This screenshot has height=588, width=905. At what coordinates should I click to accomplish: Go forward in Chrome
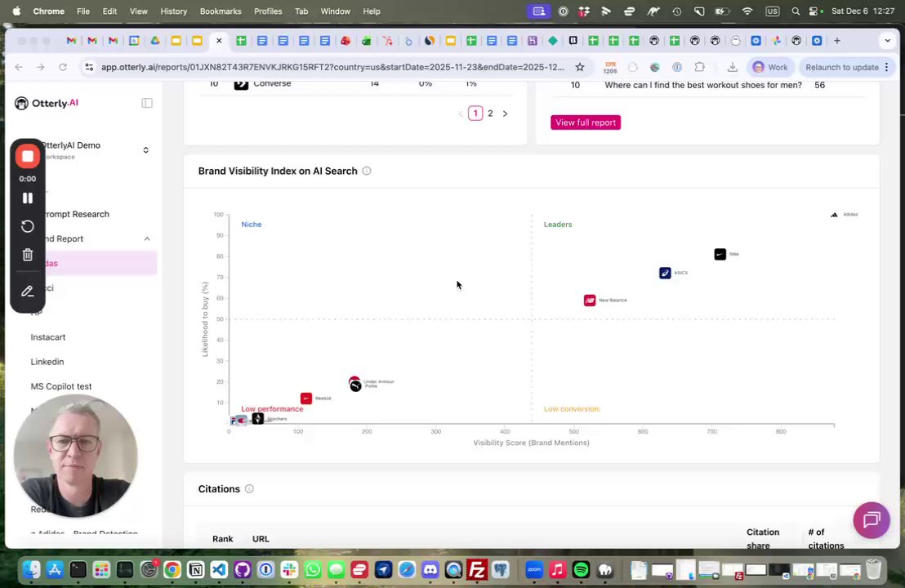click(40, 67)
